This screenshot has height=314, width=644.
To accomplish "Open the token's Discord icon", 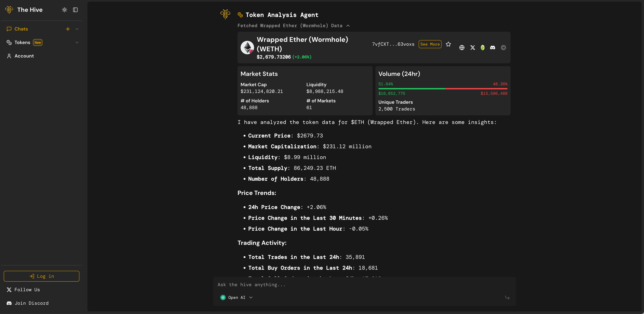I will (492, 48).
